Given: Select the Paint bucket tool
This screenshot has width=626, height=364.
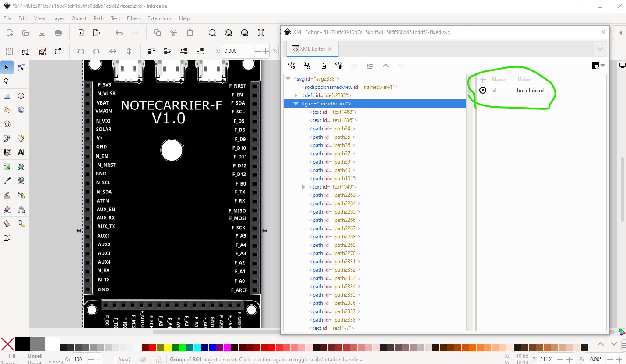Looking at the screenshot, I should (21, 181).
